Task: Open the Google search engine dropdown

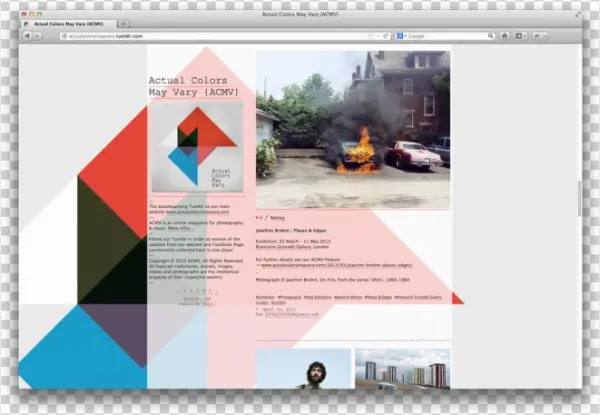Action: point(402,35)
